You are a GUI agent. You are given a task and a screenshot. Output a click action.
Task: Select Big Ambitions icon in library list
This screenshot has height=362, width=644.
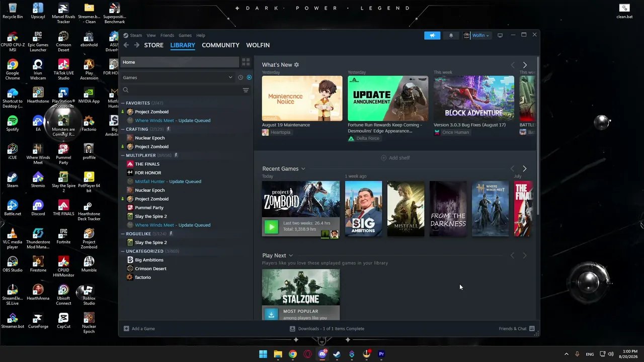click(x=130, y=260)
